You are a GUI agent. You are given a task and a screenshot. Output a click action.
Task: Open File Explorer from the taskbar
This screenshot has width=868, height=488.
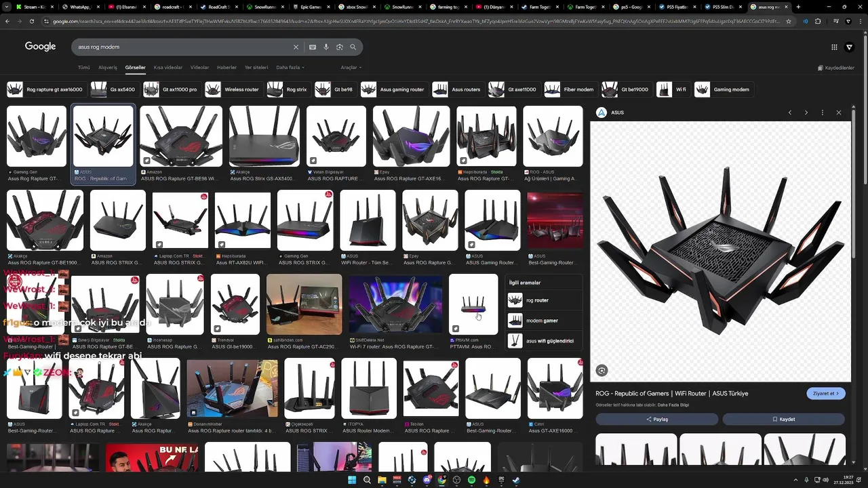(382, 480)
